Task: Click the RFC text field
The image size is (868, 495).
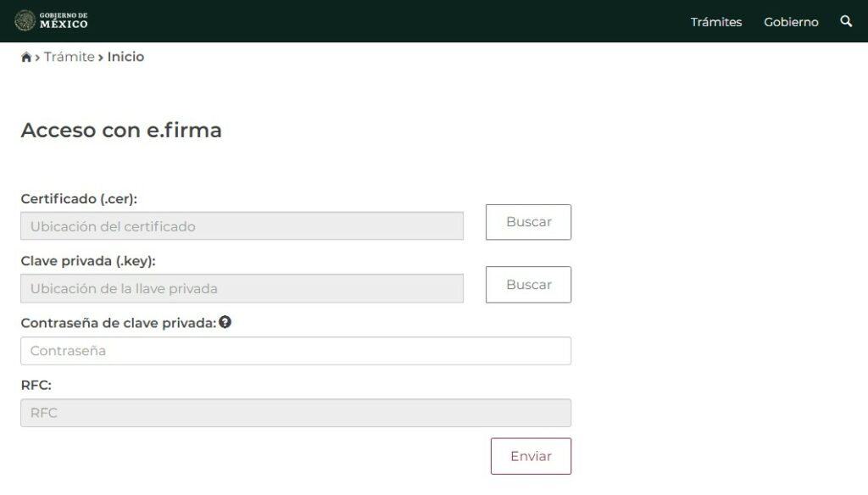Action: pos(295,413)
